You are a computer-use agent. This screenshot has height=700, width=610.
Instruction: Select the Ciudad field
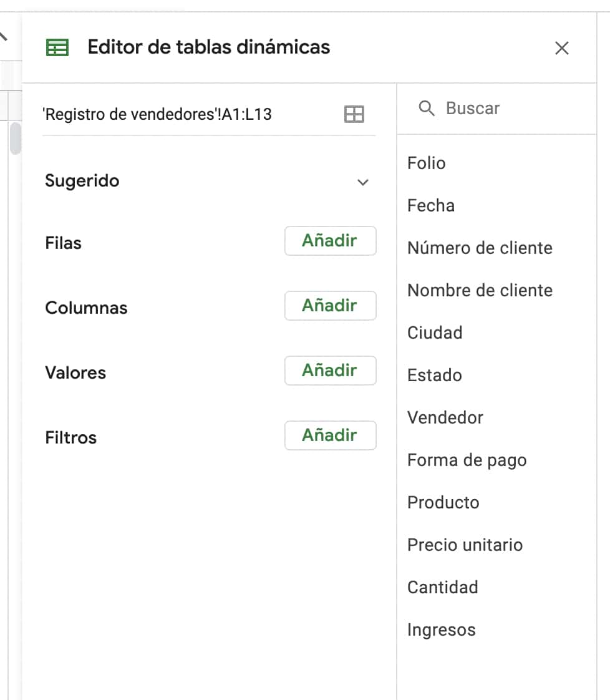(x=434, y=333)
